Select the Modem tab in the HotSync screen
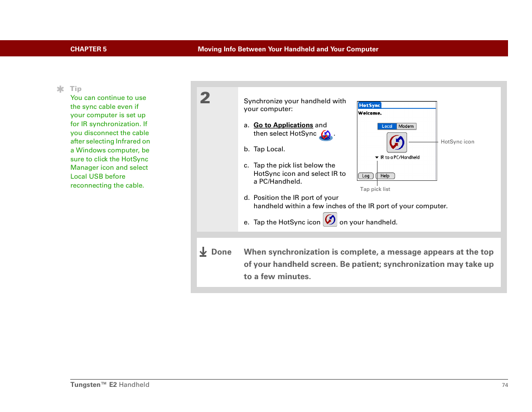This screenshot has width=532, height=412. [x=406, y=126]
